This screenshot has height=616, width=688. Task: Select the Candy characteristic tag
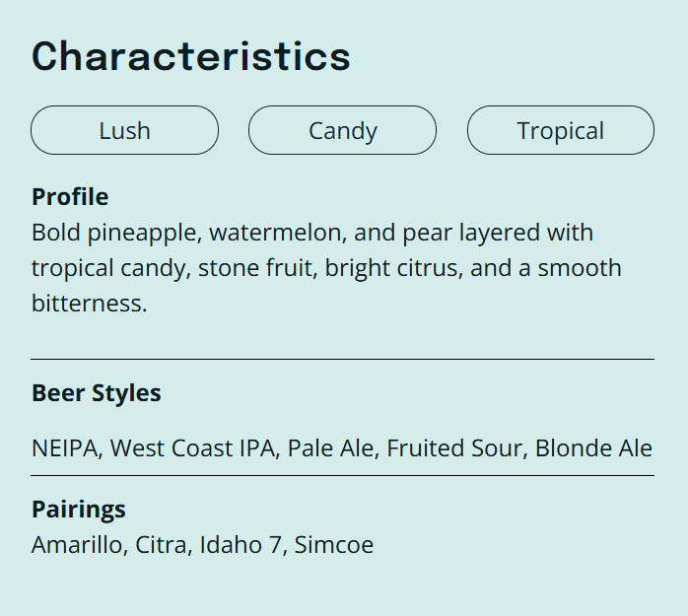pyautogui.click(x=342, y=130)
